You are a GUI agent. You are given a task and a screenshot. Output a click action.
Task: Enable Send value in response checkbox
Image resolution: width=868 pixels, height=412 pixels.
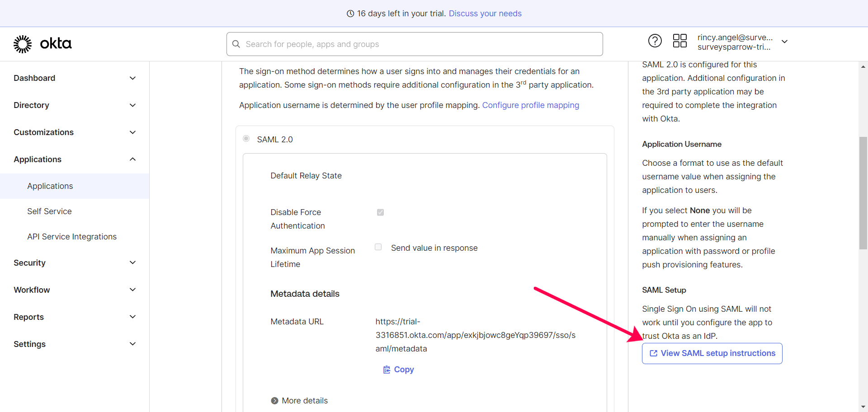378,247
